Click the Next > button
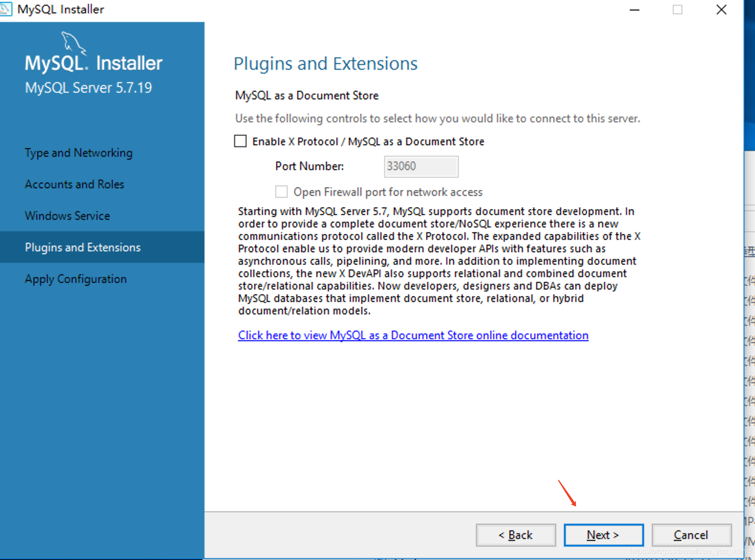This screenshot has width=755, height=560. tap(604, 535)
